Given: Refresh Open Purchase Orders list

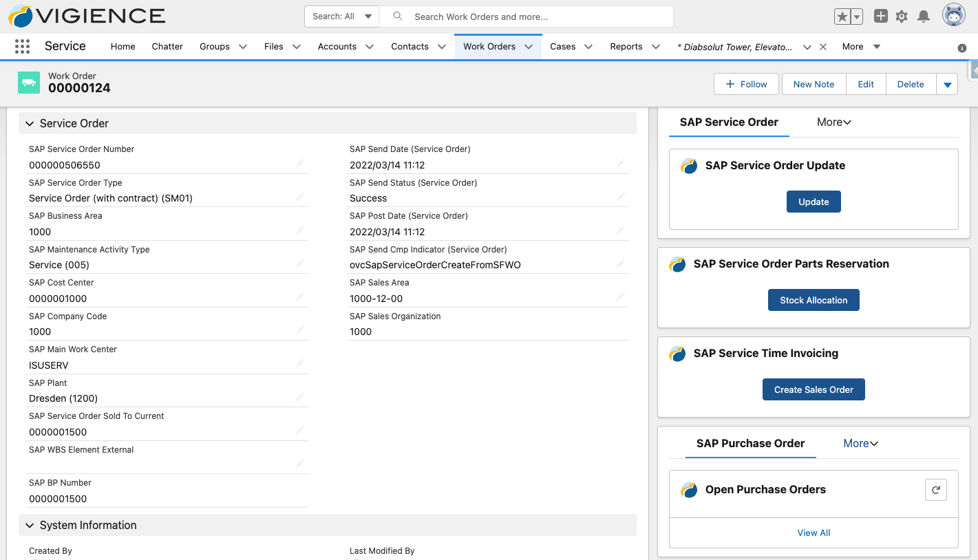Looking at the screenshot, I should point(936,490).
